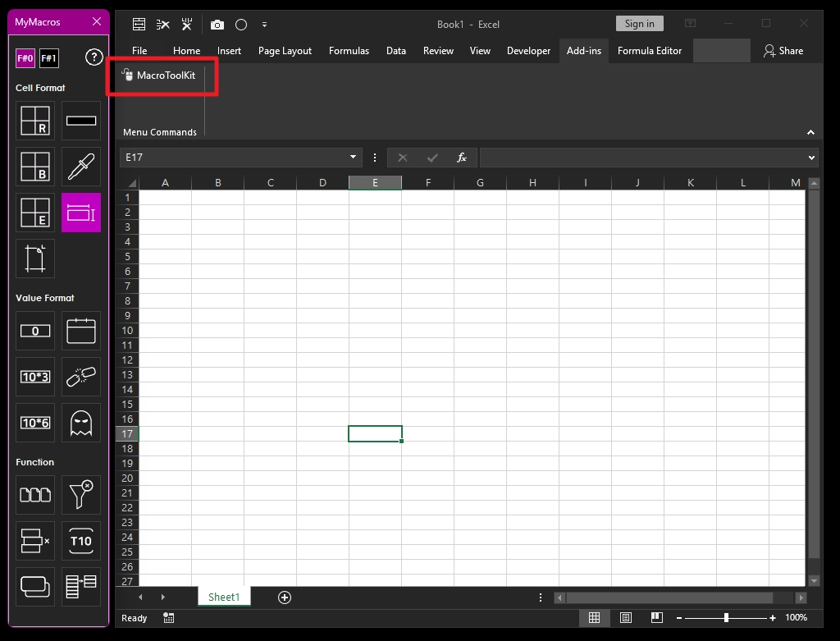The width and height of the screenshot is (840, 641).
Task: Open the Formula Editor tab
Action: pyautogui.click(x=650, y=50)
